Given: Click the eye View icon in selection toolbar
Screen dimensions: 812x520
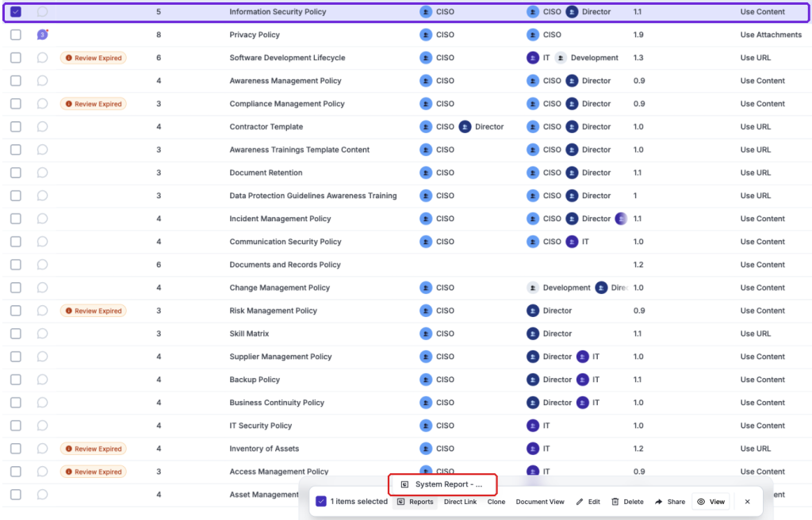Looking at the screenshot, I should pos(701,501).
